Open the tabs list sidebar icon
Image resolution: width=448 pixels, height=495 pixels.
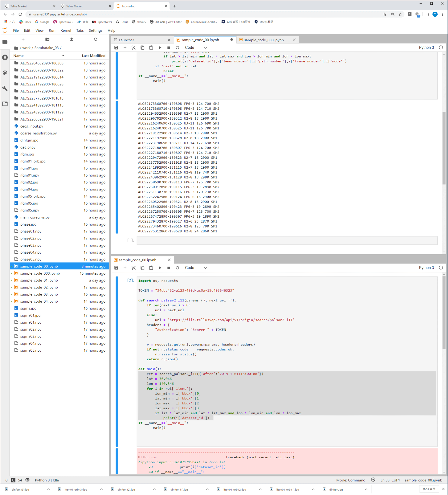click(5, 104)
